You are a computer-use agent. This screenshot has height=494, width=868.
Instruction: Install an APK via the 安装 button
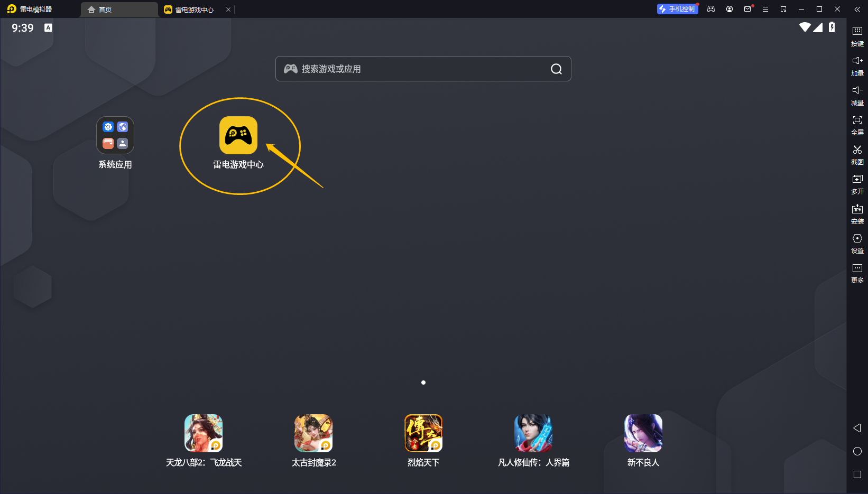tap(857, 213)
